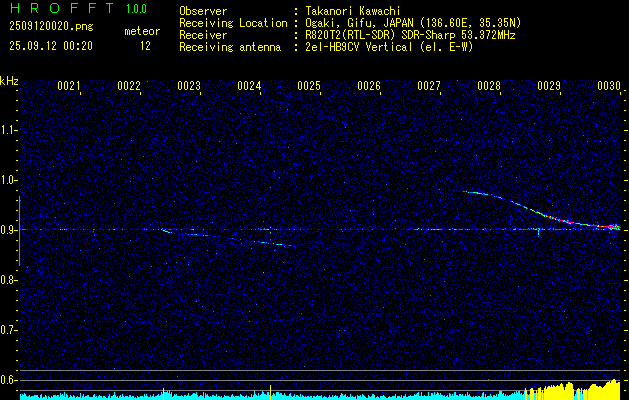Click the 0025 time marker

point(309,86)
